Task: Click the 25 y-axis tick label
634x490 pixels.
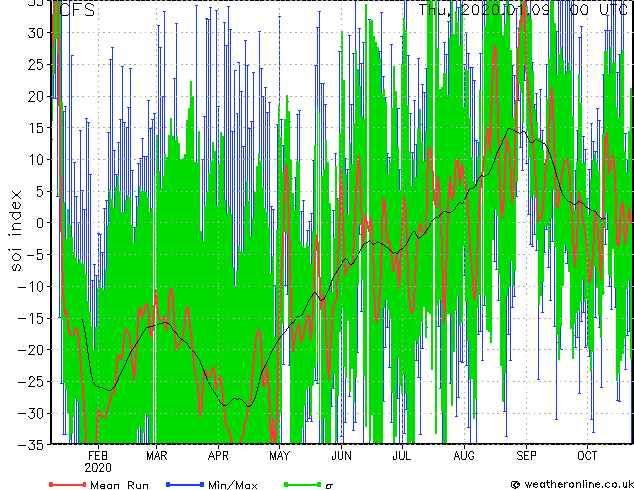Action: coord(36,64)
